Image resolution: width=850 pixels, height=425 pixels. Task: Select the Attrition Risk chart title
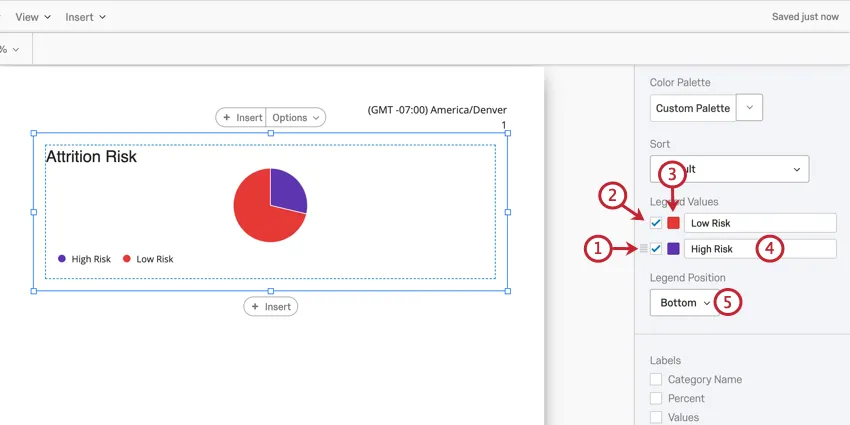click(91, 157)
